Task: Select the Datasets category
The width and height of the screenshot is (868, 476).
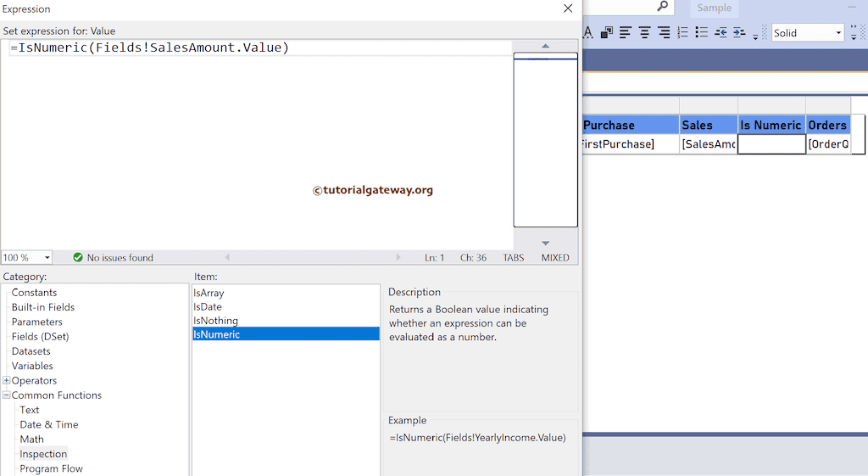Action: [x=31, y=351]
